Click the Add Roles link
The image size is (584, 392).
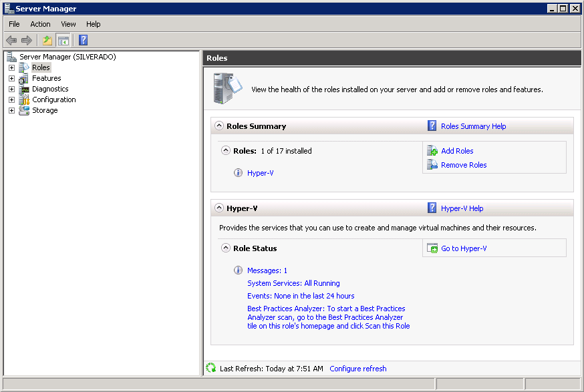coord(457,151)
